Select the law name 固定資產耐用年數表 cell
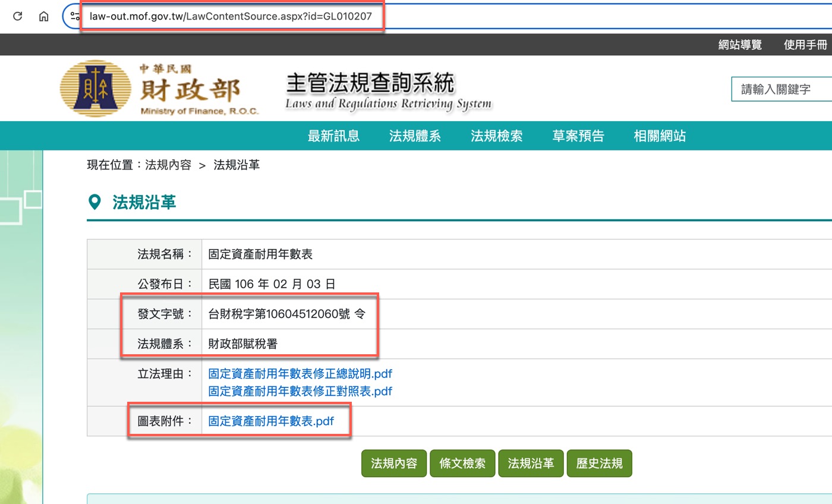Image resolution: width=832 pixels, height=504 pixels. click(260, 254)
